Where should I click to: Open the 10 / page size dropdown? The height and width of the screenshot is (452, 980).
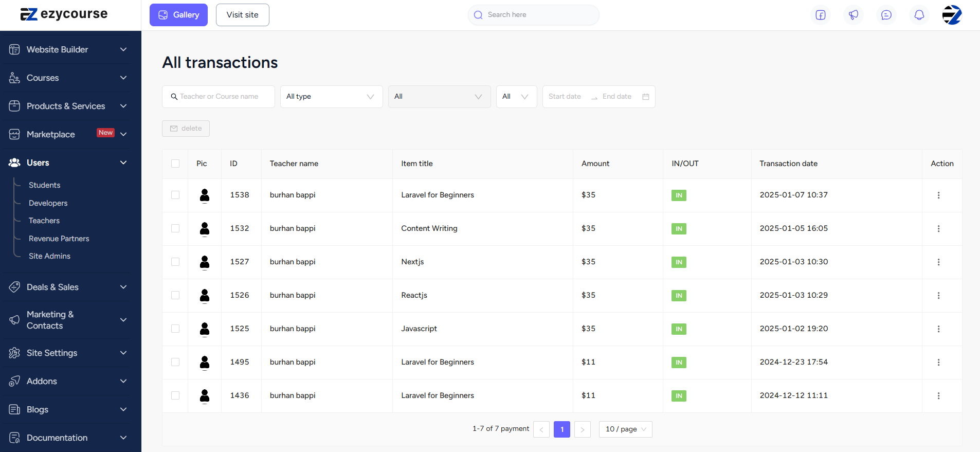click(625, 429)
